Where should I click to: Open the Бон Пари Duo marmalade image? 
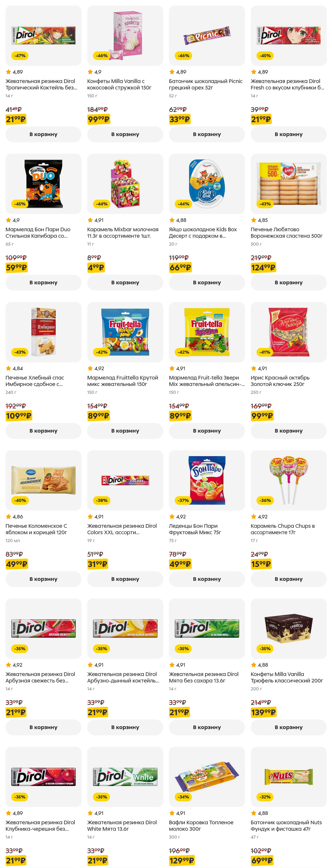44,184
